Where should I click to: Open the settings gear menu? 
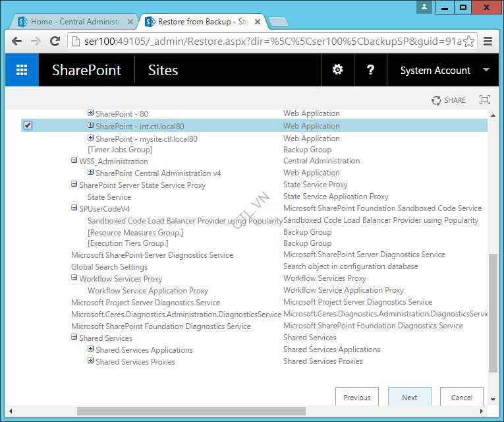tap(337, 70)
